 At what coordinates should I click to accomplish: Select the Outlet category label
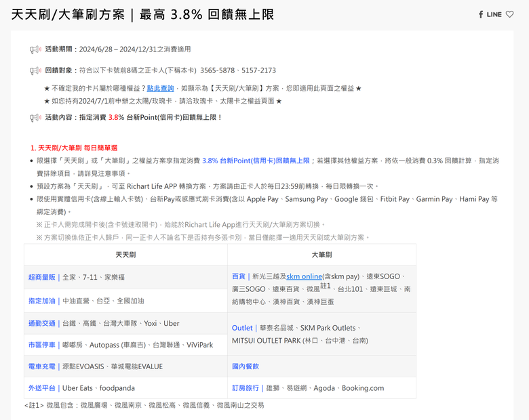tap(242, 328)
